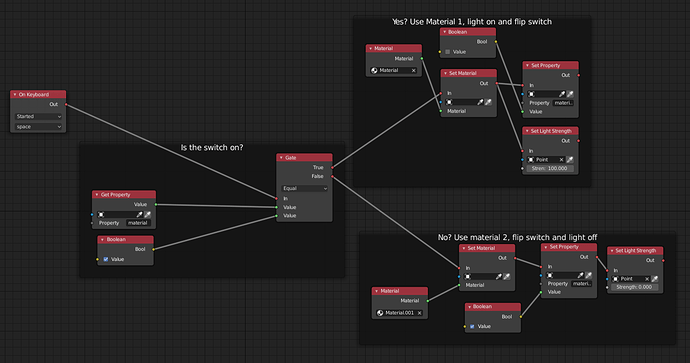
Task: Uncheck Value in the Boolean node below Get Property
Action: (106, 260)
